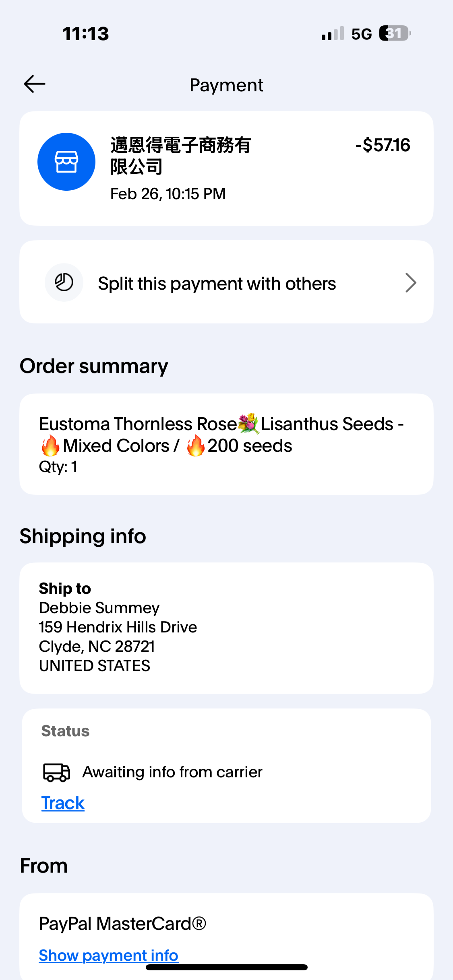Tap the back arrow icon

[35, 84]
